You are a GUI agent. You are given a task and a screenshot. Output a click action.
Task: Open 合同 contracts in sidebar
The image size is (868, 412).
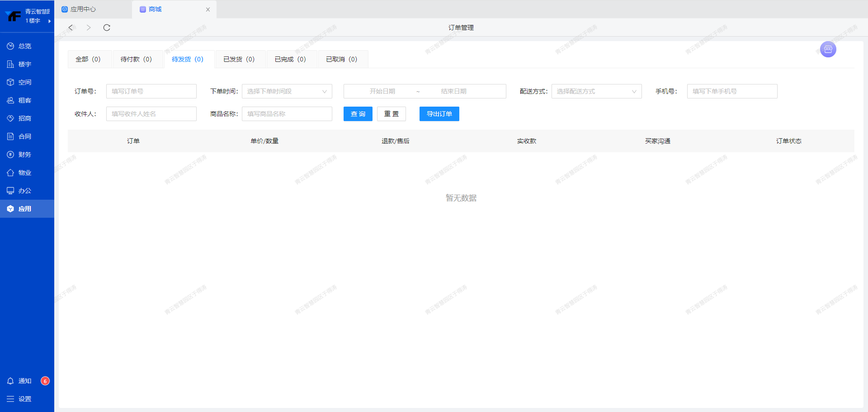(x=25, y=136)
